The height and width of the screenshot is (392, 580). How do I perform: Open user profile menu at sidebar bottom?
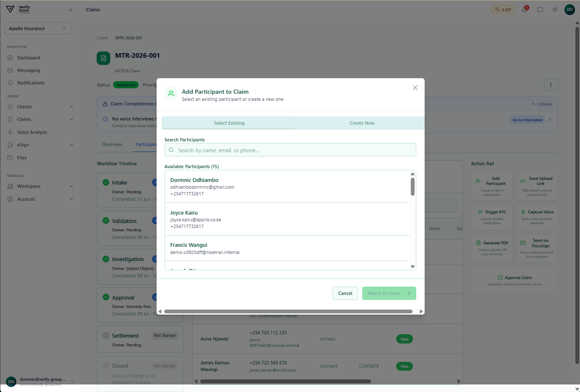40,382
